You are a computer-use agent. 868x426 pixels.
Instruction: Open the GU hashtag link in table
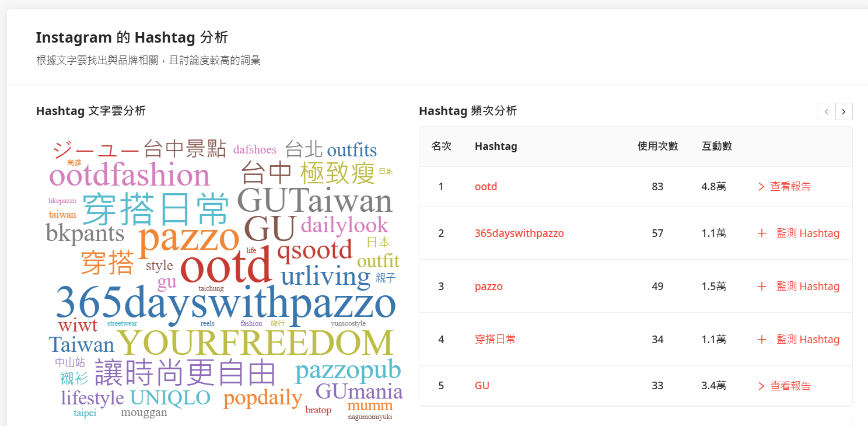point(482,386)
